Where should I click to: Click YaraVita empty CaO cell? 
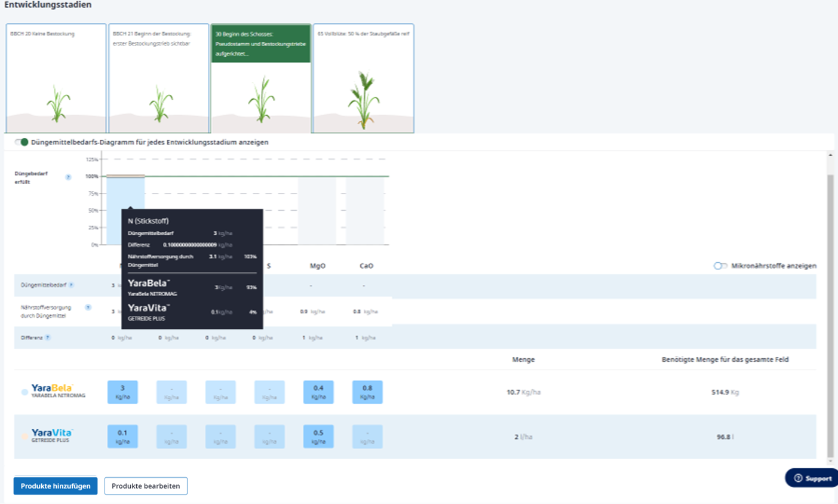(x=367, y=437)
